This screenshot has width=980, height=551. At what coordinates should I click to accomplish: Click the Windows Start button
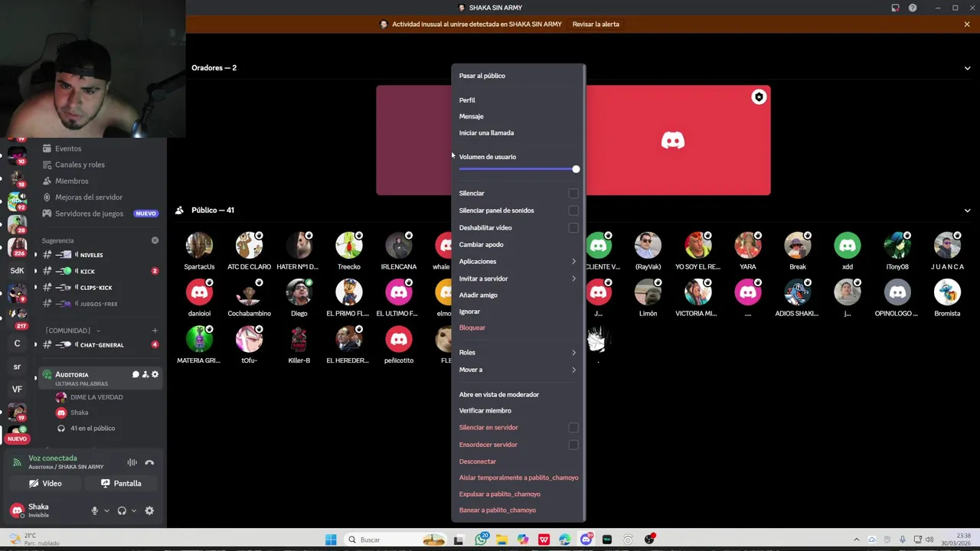pyautogui.click(x=331, y=540)
